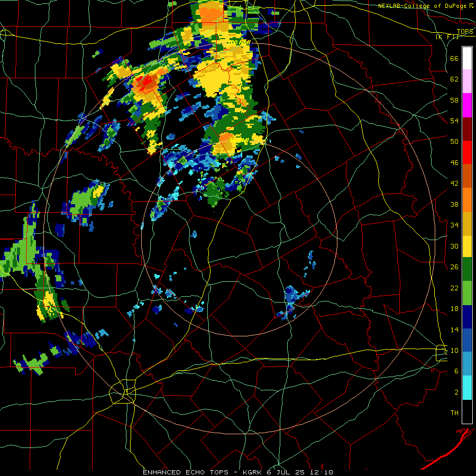The width and height of the screenshot is (476, 476).
Task: Click the bright yellow legend swatch
Action: click(467, 246)
